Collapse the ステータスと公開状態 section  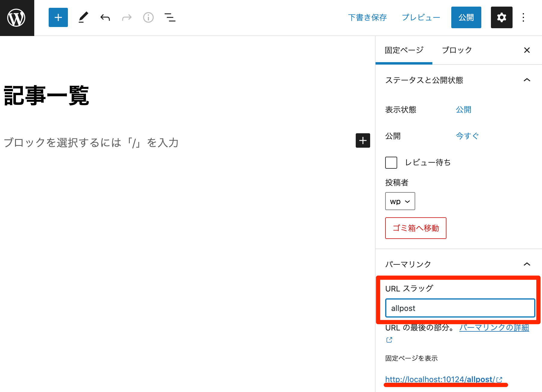coord(527,80)
